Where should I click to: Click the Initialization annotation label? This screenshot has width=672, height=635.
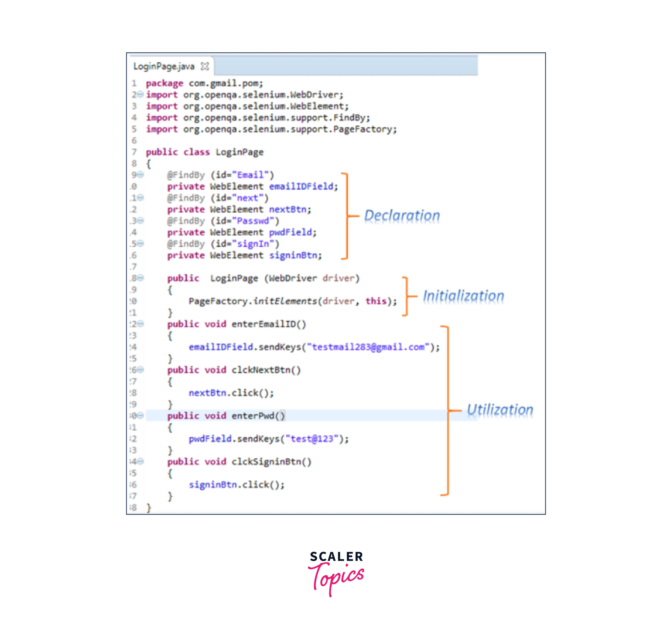(463, 296)
